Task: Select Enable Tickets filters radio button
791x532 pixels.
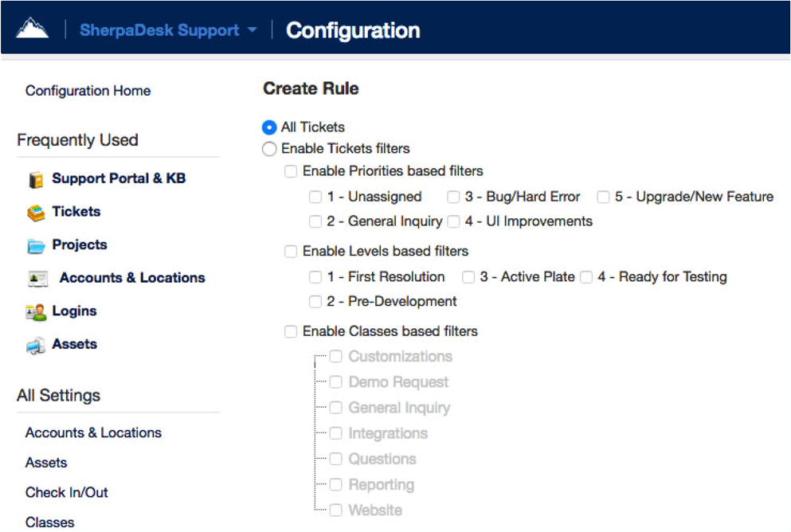Action: click(269, 149)
